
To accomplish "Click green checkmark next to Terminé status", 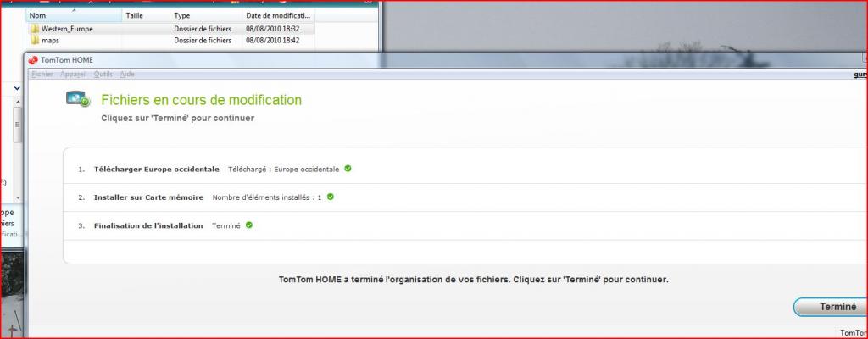I will [x=249, y=225].
